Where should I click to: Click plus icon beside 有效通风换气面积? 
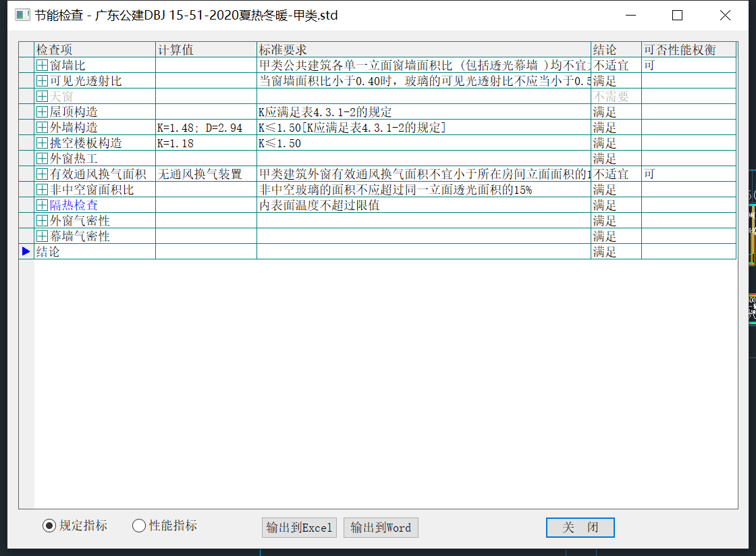(42, 174)
